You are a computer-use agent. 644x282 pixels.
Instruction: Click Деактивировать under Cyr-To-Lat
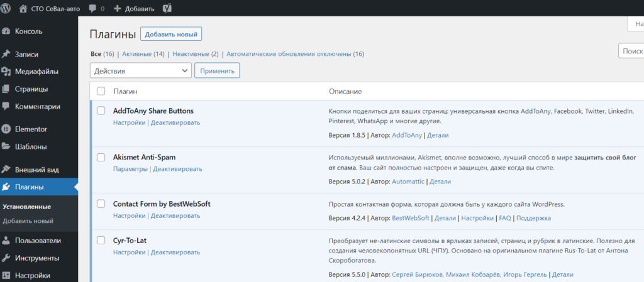tap(175, 252)
